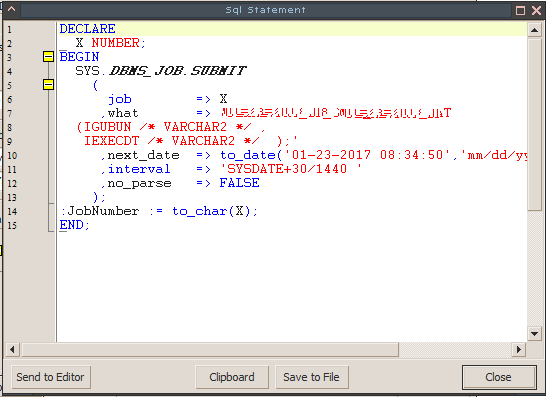Maximize the Sql Statement window

520,10
